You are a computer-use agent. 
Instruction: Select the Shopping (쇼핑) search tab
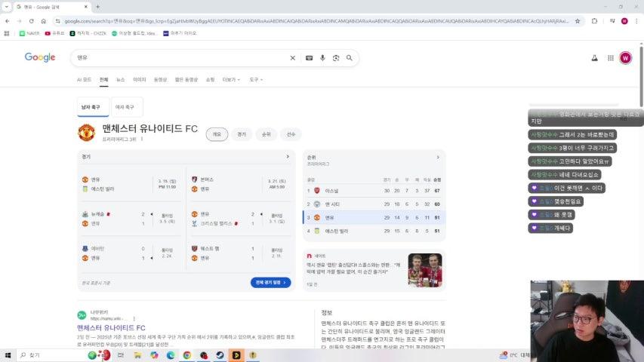pos(211,80)
